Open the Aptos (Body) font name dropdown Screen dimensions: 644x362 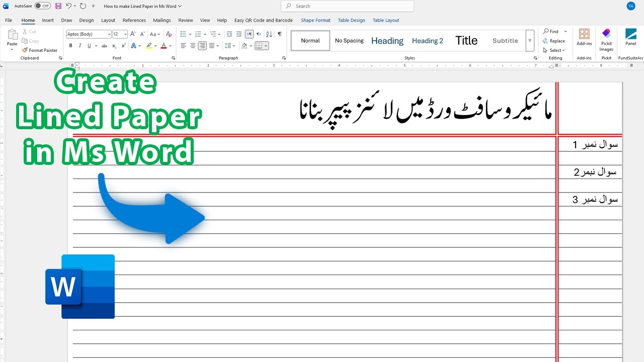pos(109,34)
